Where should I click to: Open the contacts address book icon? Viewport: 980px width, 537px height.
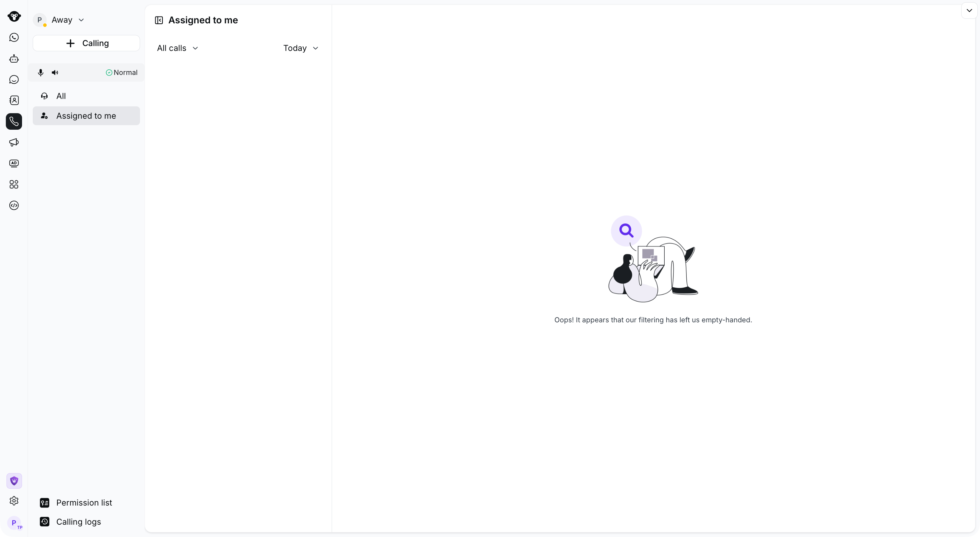click(x=14, y=101)
